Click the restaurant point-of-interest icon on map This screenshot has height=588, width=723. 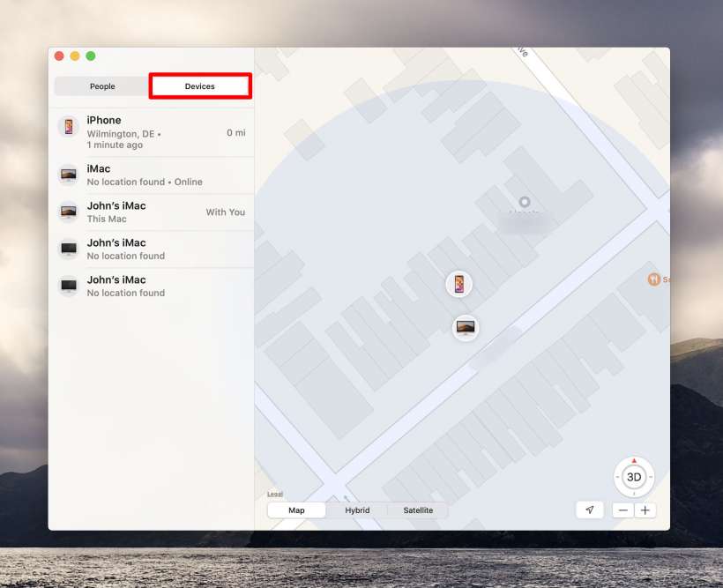point(654,279)
